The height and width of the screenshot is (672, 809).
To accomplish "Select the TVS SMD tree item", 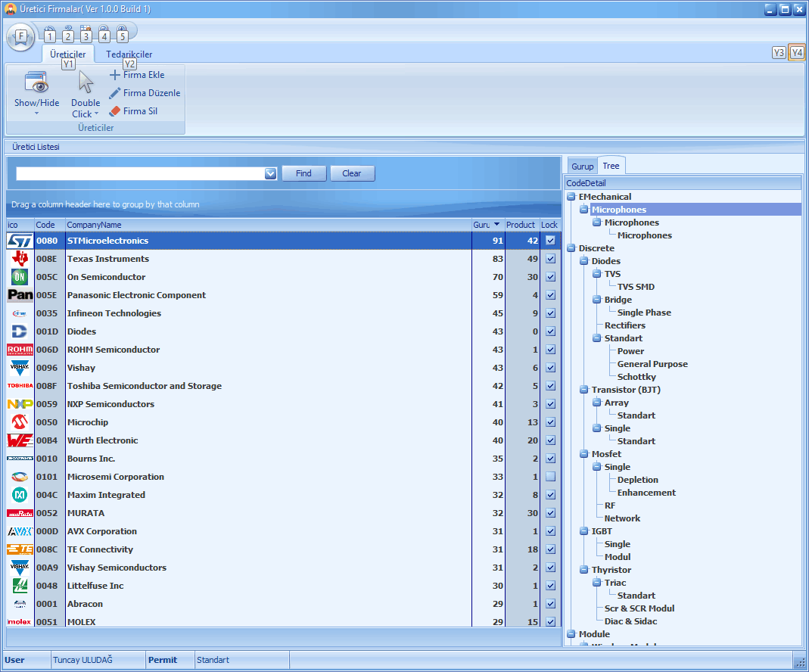I will pyautogui.click(x=636, y=287).
